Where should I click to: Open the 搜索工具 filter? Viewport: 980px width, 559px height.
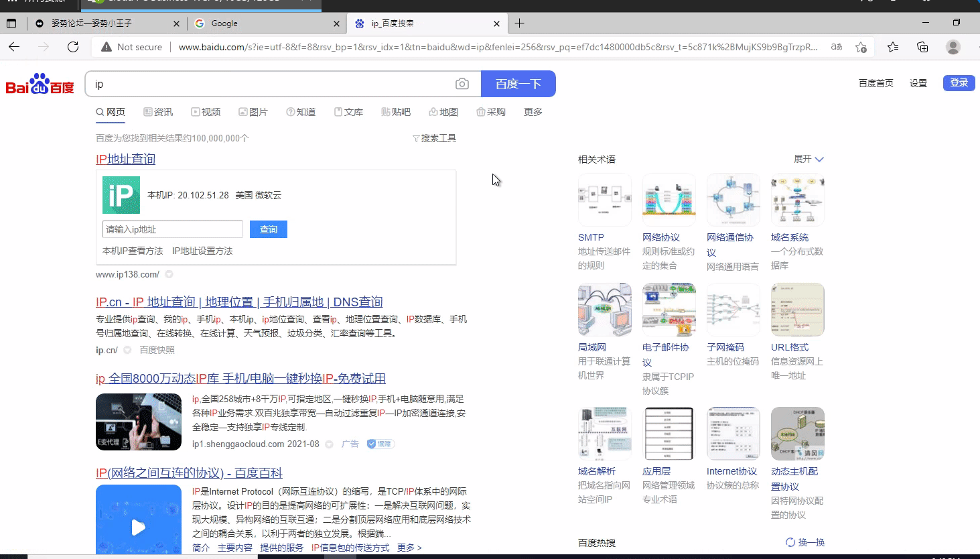434,138
